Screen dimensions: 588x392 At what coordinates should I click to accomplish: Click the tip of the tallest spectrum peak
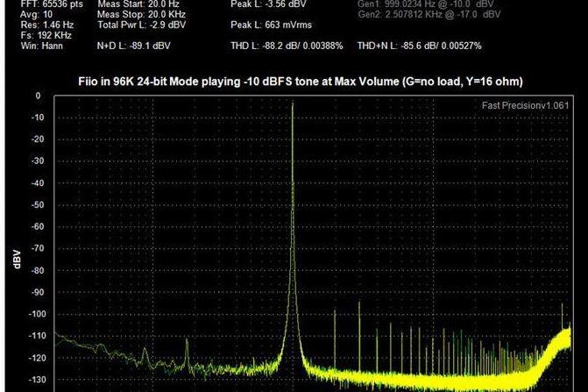click(x=293, y=100)
